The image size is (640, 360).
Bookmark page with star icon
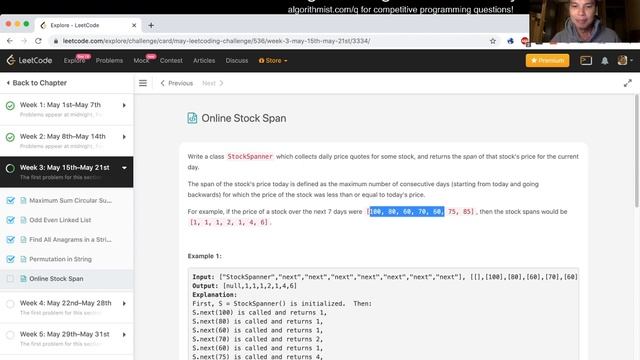493,41
